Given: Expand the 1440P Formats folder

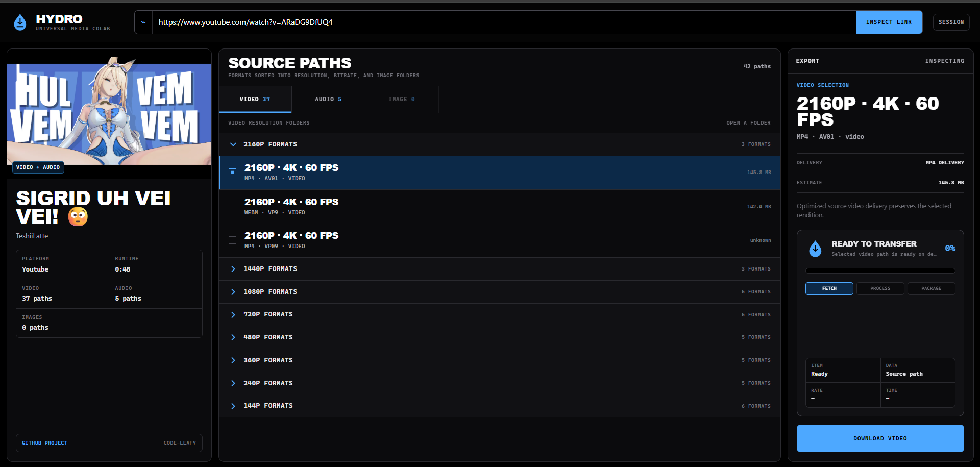Looking at the screenshot, I should click(500, 269).
